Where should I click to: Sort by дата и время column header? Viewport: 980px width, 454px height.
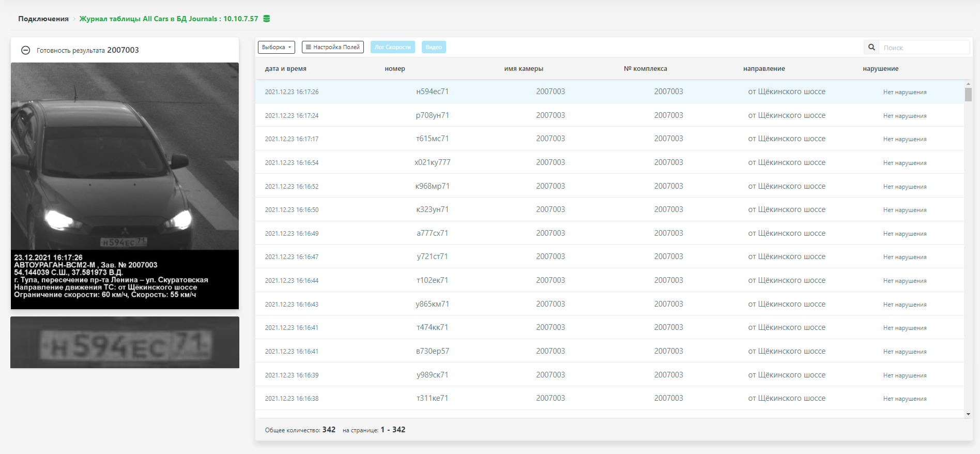285,69
